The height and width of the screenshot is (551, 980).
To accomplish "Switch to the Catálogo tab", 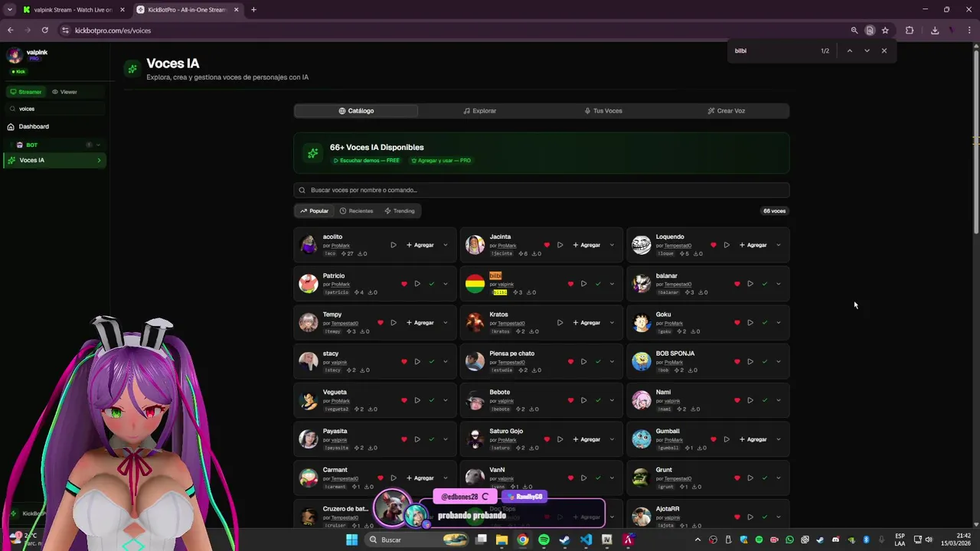I will click(x=356, y=111).
